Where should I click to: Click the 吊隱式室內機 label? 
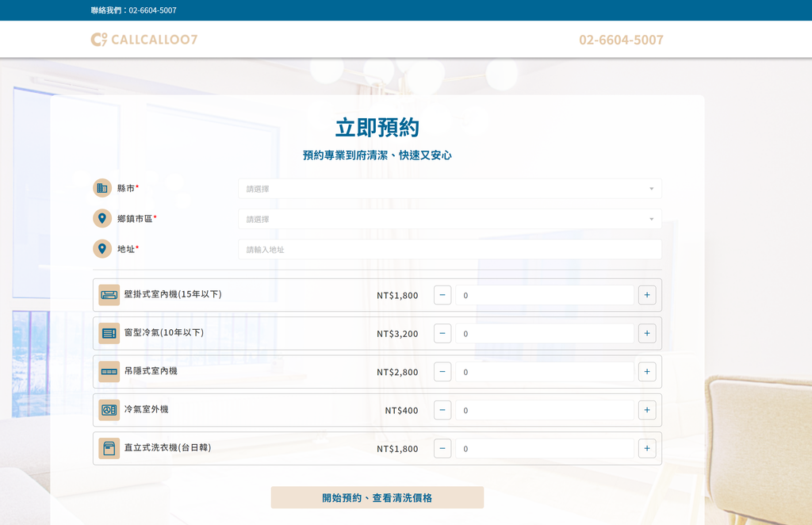(151, 370)
